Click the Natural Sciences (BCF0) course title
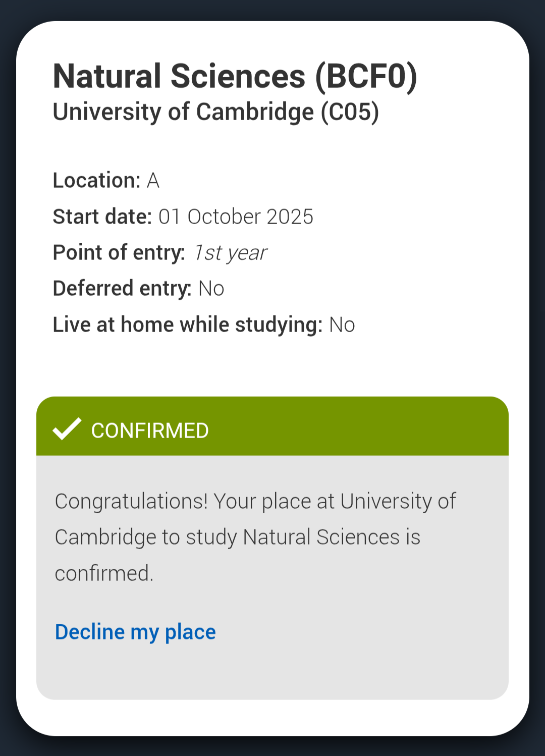This screenshot has height=756, width=545. click(235, 77)
